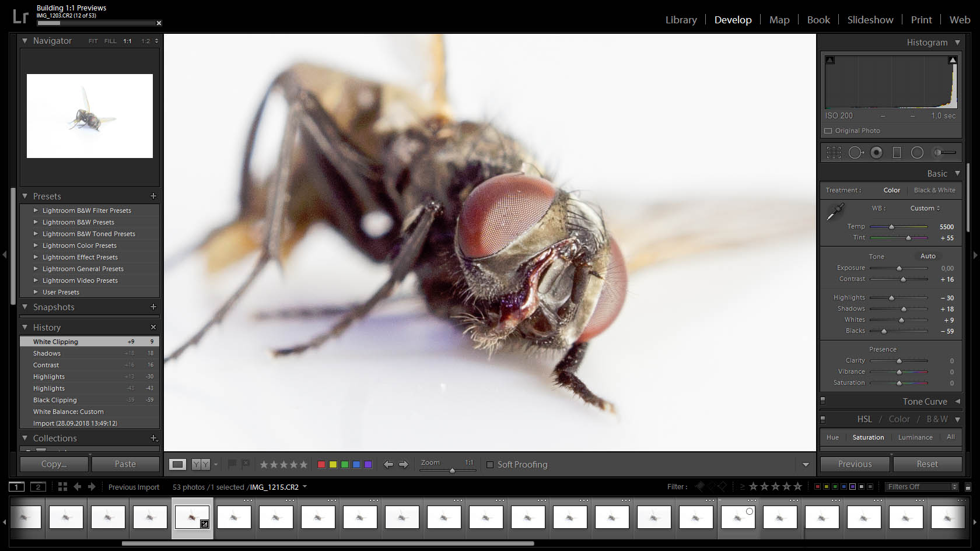
Task: Switch to Library module
Action: tap(681, 20)
